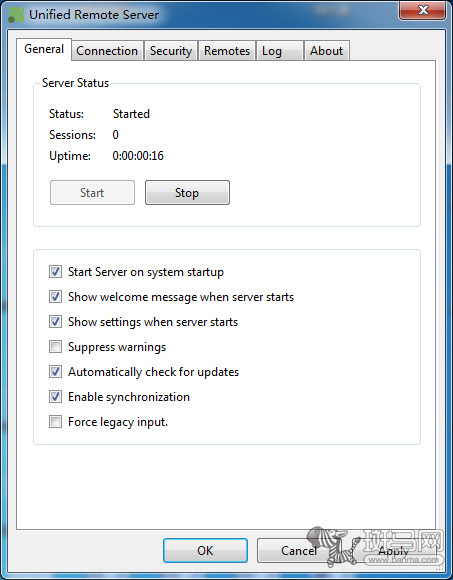This screenshot has height=580, width=453.
Task: Select the Remotes tab
Action: [x=227, y=51]
